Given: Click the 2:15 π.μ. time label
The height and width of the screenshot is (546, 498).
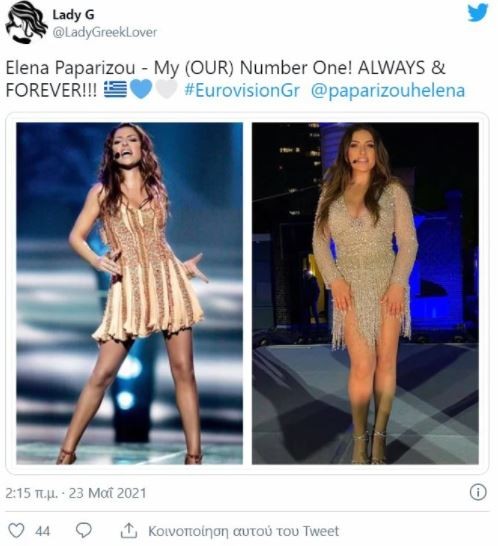Looking at the screenshot, I should coord(32,493).
